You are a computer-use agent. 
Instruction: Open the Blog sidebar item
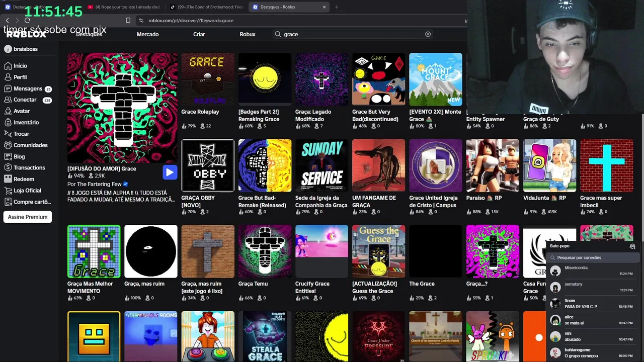[x=15, y=156]
